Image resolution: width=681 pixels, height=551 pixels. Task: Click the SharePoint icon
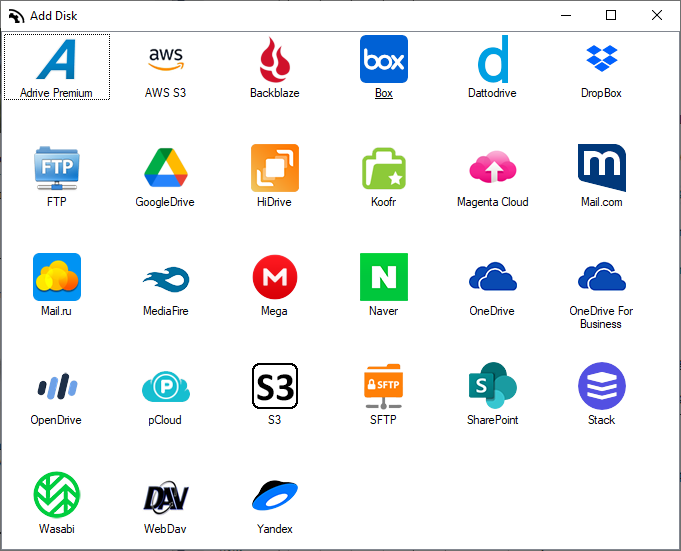point(493,386)
